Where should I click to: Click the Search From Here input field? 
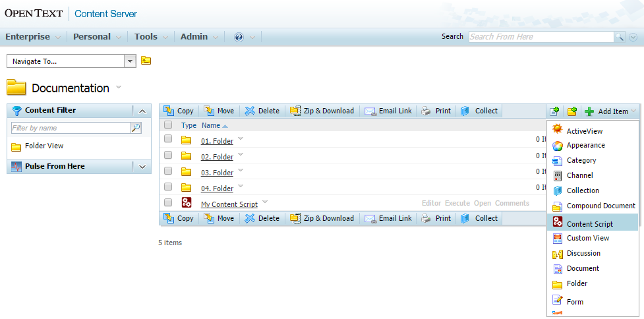[541, 37]
